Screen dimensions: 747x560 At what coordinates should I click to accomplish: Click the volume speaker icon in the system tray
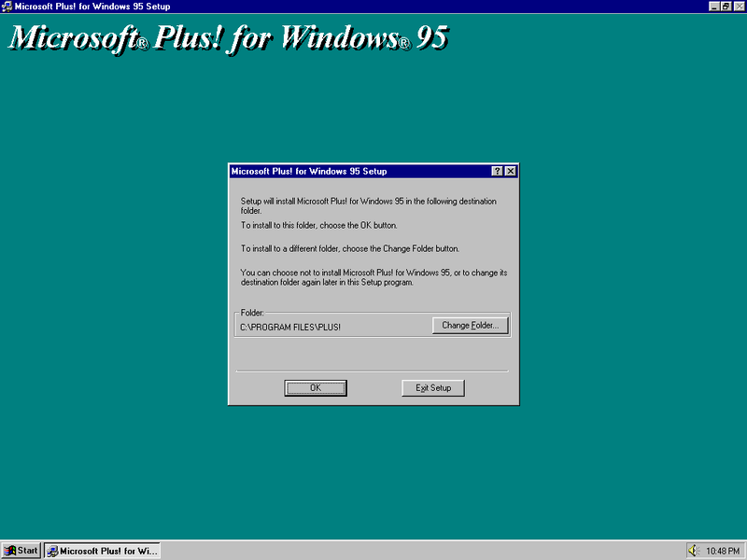[693, 550]
